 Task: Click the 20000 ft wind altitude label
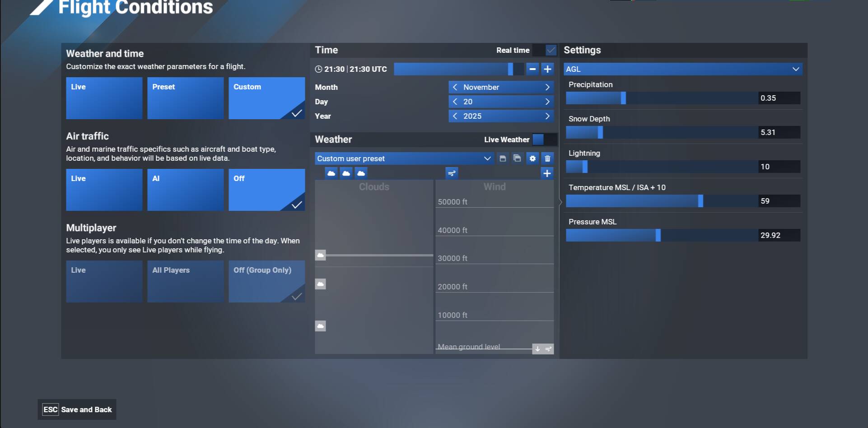(x=453, y=287)
